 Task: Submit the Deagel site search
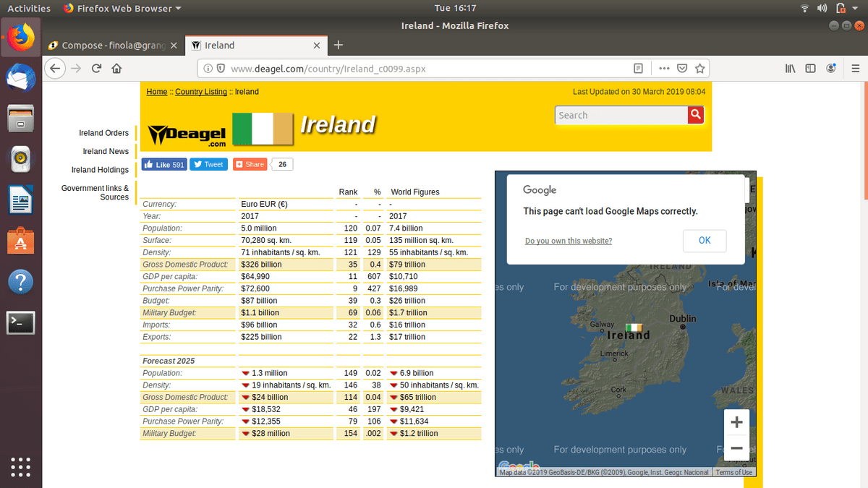(x=695, y=115)
